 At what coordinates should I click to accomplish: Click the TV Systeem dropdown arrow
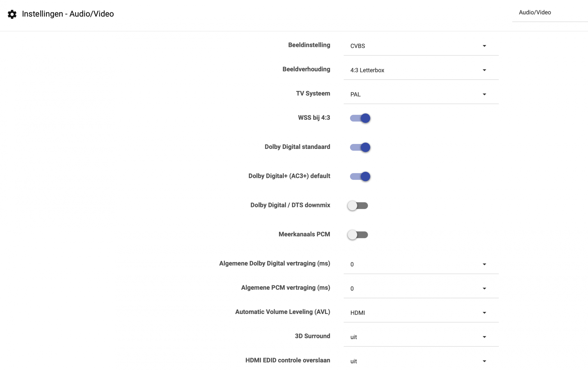point(484,94)
